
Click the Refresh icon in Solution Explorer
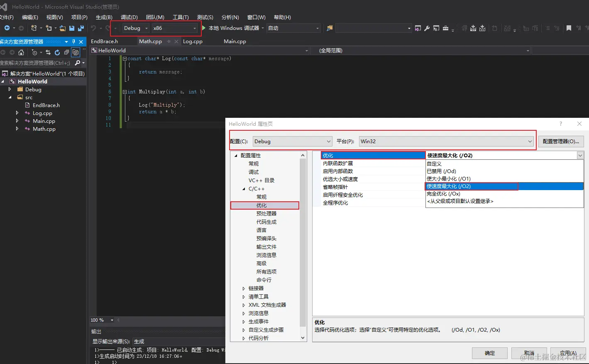click(57, 52)
